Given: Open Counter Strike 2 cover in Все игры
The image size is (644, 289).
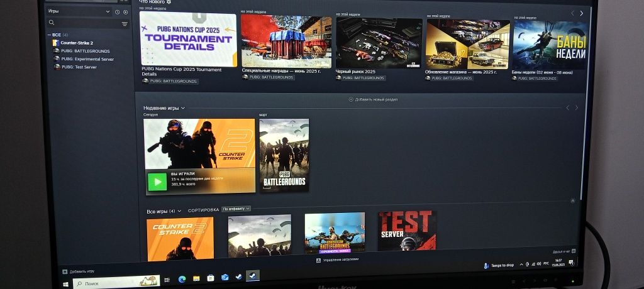Looking at the screenshot, I should 180,239.
